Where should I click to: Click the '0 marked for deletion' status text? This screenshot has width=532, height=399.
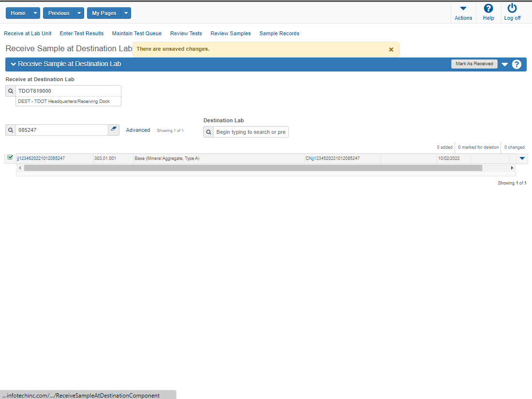point(478,147)
